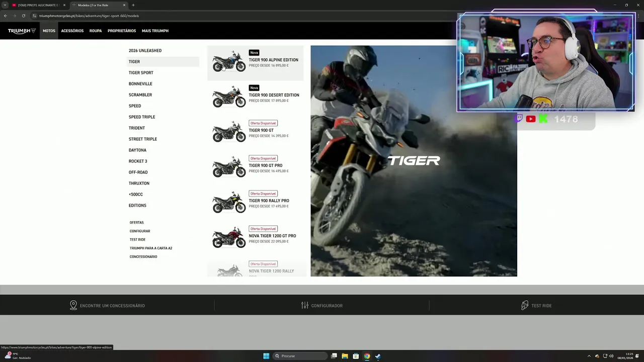
Task: Open the OFERTAS link
Action: point(137,223)
